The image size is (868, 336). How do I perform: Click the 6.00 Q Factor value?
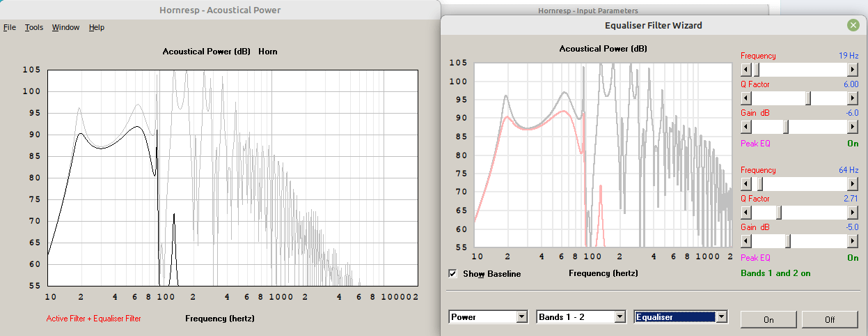(851, 84)
